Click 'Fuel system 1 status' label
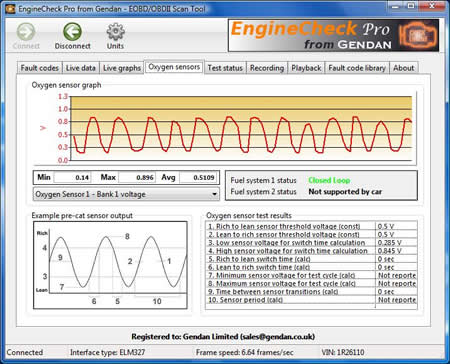 (x=263, y=180)
